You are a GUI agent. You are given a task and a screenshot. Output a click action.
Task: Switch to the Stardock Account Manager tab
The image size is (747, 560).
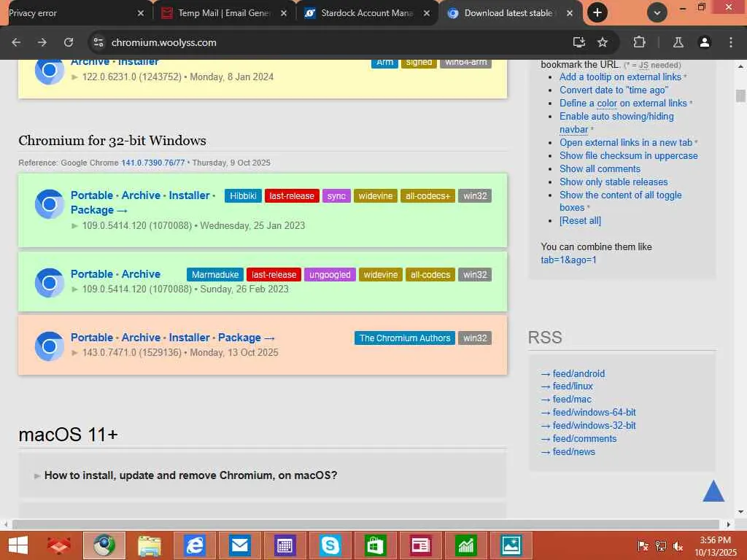point(367,13)
